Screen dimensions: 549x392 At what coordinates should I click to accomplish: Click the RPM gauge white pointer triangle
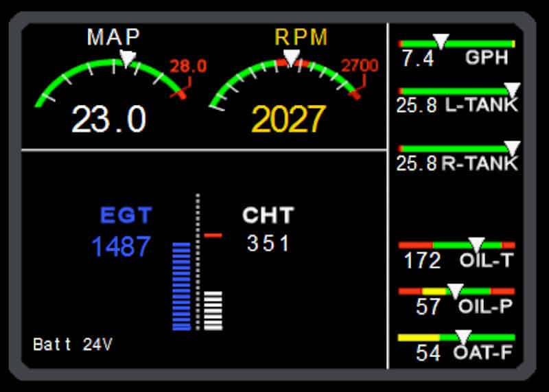291,58
